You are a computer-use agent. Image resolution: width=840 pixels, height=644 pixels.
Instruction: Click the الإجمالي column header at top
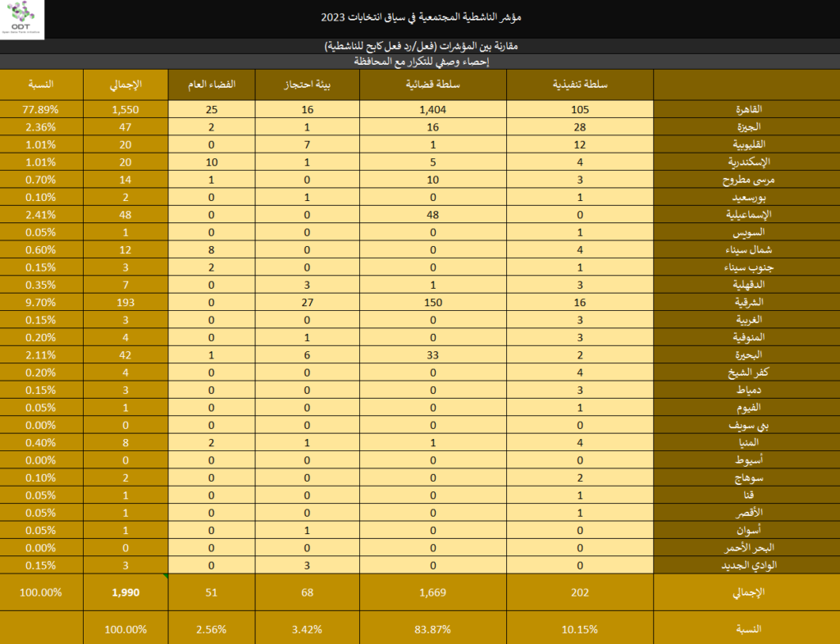click(126, 84)
